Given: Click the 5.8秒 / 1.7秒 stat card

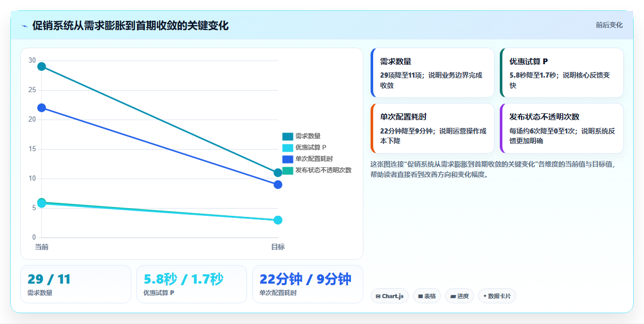Looking at the screenshot, I should coord(192,284).
